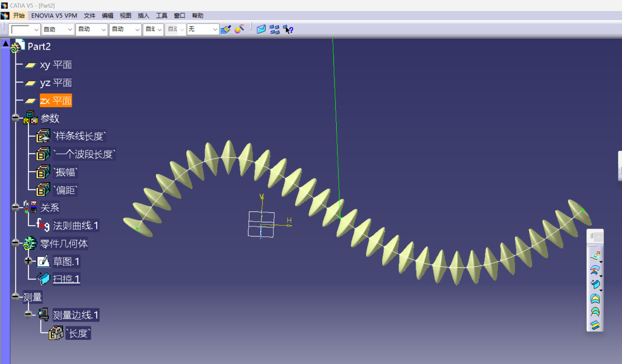Open the graphic properties wizard icon
622x364 pixels.
click(239, 29)
